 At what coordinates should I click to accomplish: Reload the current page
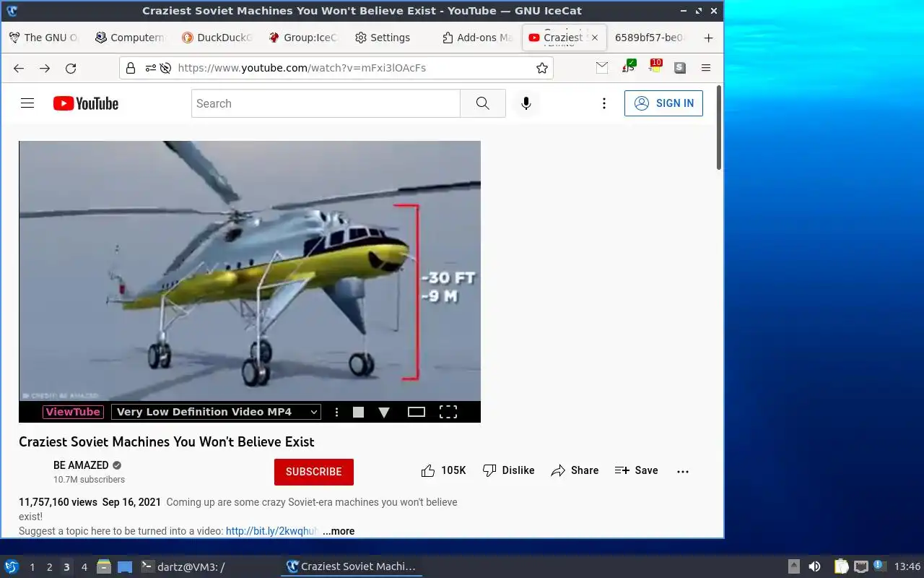pyautogui.click(x=71, y=68)
